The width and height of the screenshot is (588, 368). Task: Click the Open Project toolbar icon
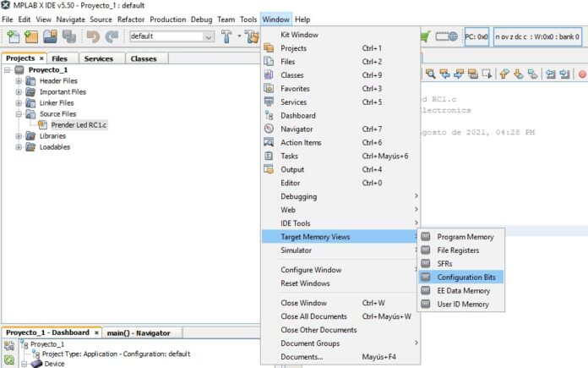click(51, 37)
